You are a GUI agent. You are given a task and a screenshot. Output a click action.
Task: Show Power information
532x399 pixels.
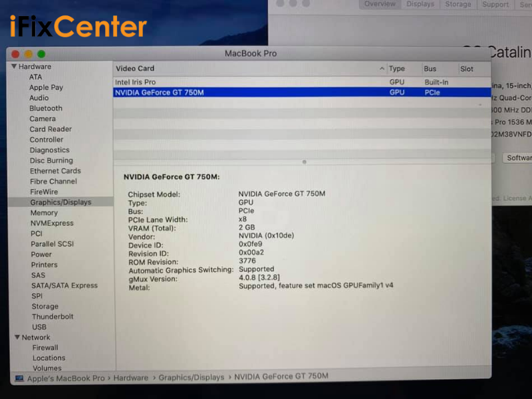click(41, 255)
